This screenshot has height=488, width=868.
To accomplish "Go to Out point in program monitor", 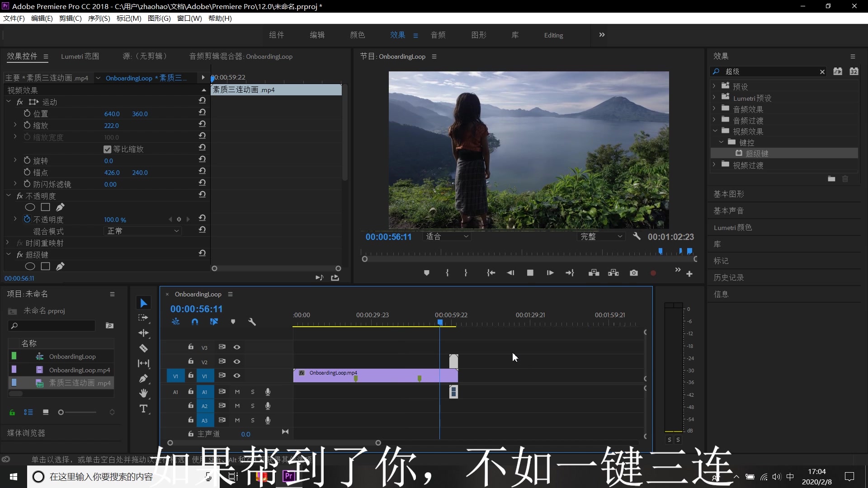I will pos(570,273).
